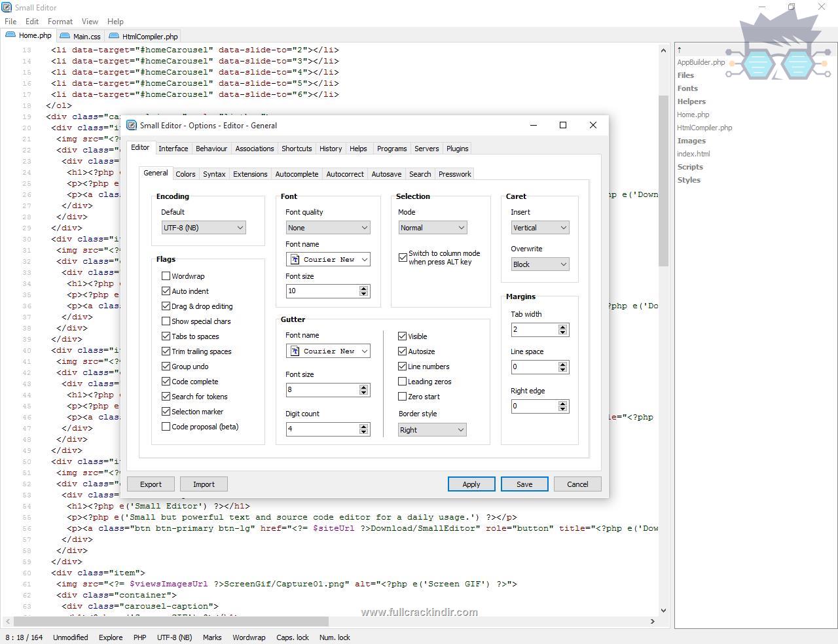This screenshot has width=838, height=644.
Task: Click UTF-8 (NB) in status bar
Action: pos(175,637)
